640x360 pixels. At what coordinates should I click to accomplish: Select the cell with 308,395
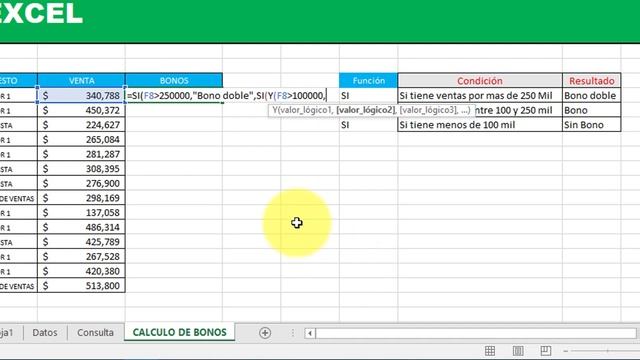(x=81, y=169)
